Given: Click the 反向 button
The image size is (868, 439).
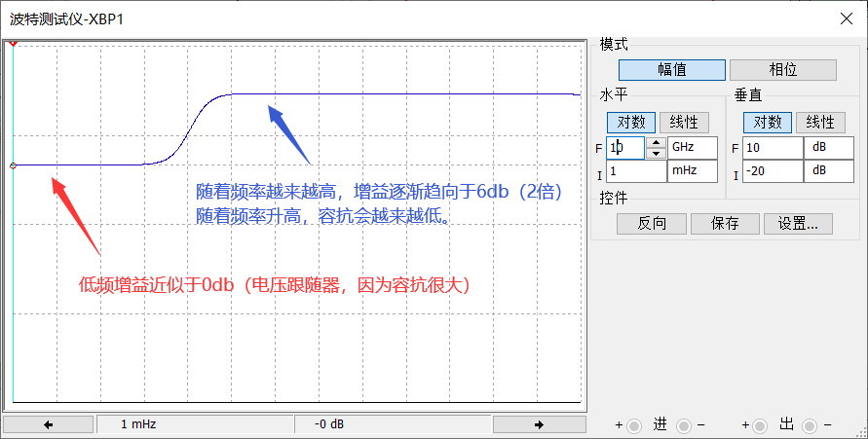Looking at the screenshot, I should click(651, 224).
